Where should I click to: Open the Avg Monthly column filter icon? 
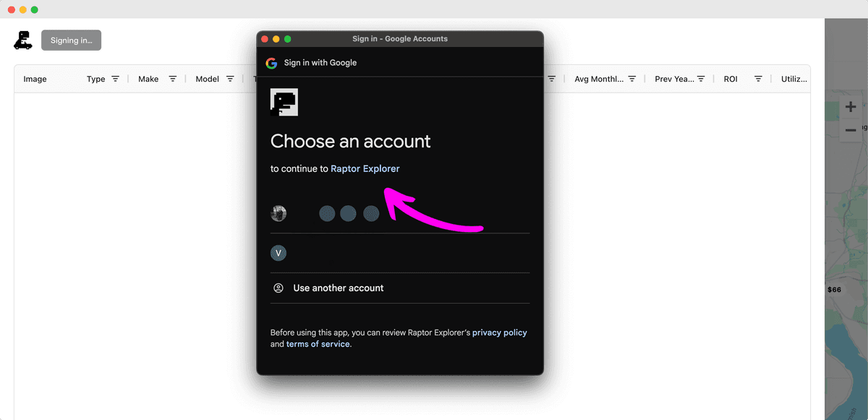(631, 79)
